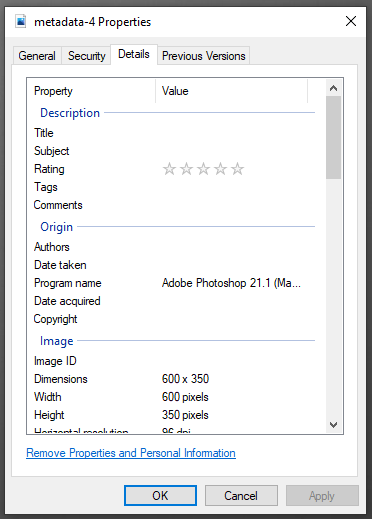Click the Cancel button
372x519 pixels.
(x=241, y=495)
